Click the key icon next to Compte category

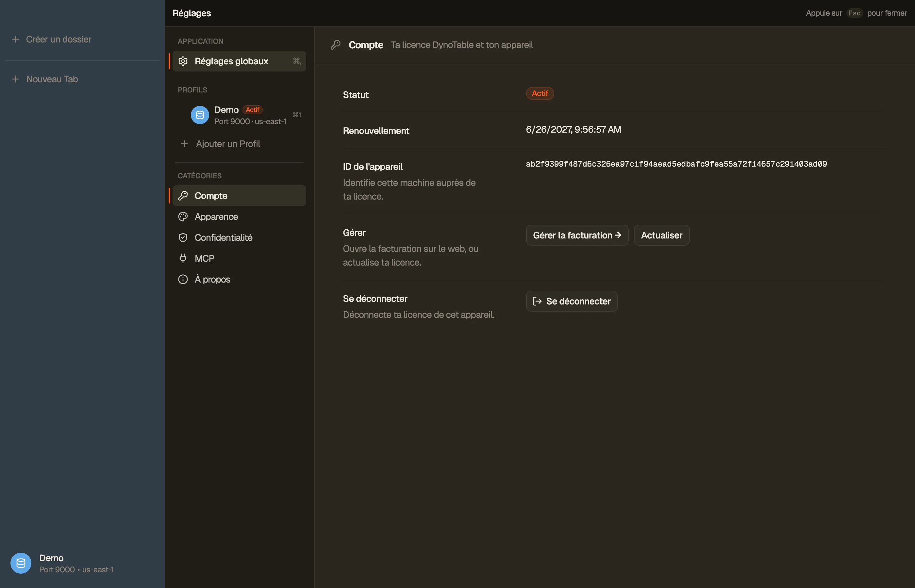pos(183,196)
